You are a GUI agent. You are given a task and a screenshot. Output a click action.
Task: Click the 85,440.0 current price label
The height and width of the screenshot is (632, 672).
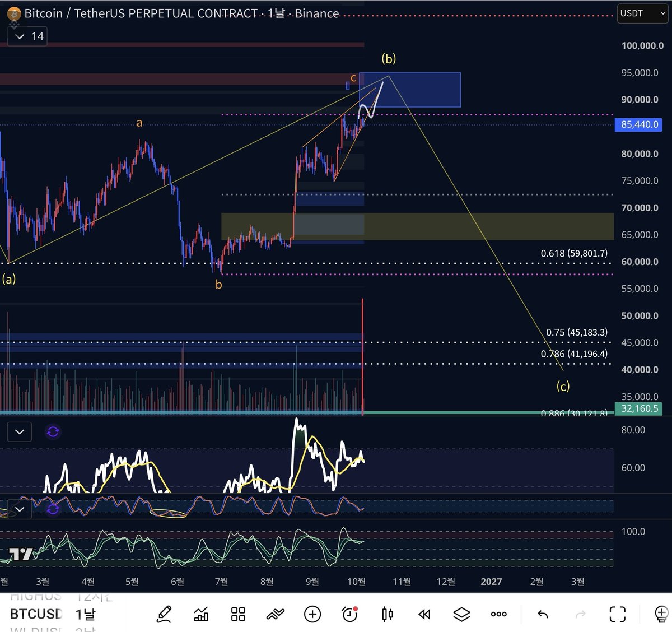coord(638,124)
